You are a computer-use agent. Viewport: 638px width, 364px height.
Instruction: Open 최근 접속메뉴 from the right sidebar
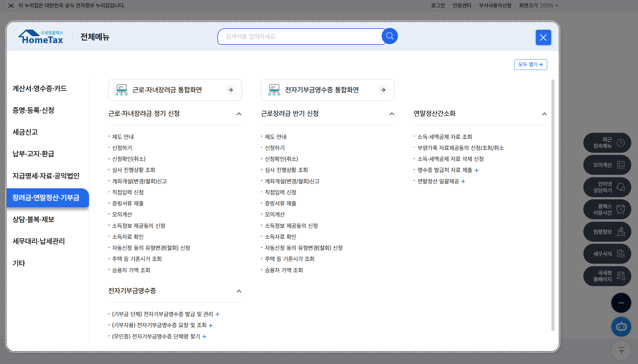[x=607, y=143]
